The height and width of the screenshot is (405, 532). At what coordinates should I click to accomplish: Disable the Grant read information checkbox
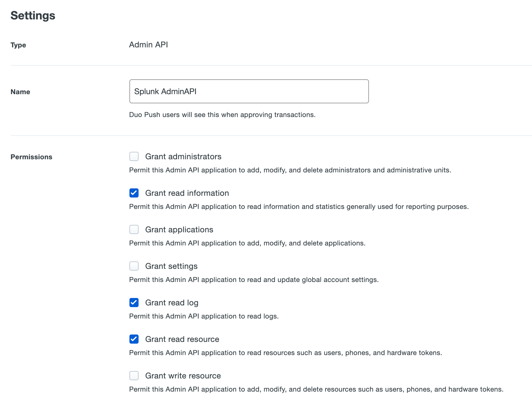tap(134, 193)
